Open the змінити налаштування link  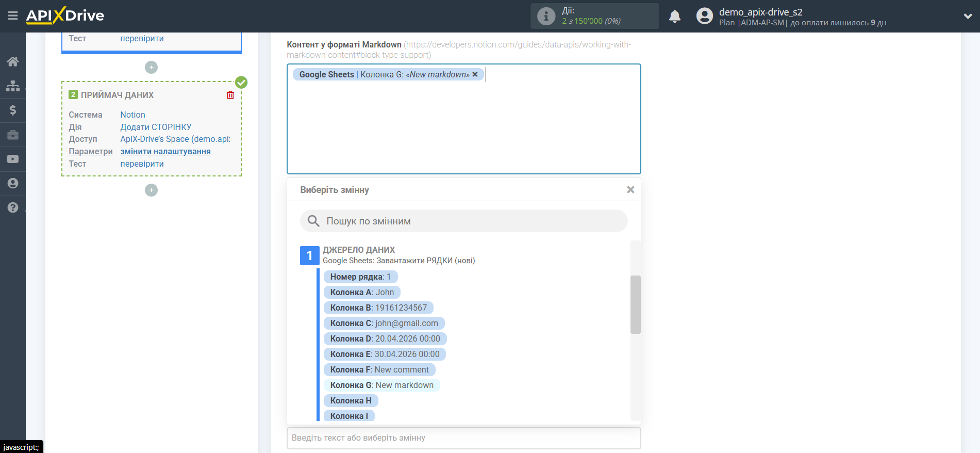(x=165, y=152)
